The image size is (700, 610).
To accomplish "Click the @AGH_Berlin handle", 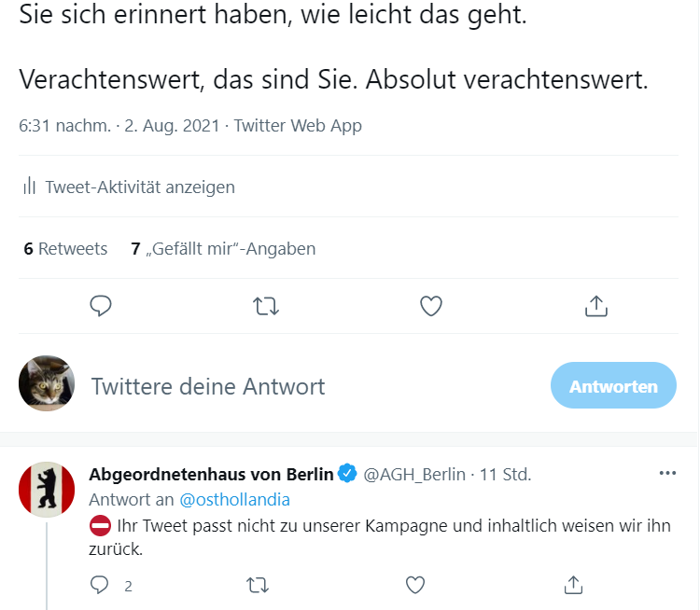I will click(413, 475).
